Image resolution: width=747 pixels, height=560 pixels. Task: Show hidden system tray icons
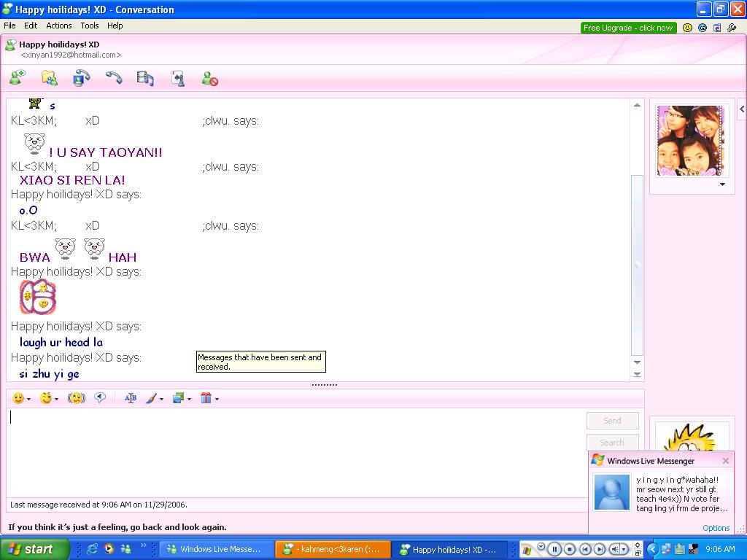[653, 549]
